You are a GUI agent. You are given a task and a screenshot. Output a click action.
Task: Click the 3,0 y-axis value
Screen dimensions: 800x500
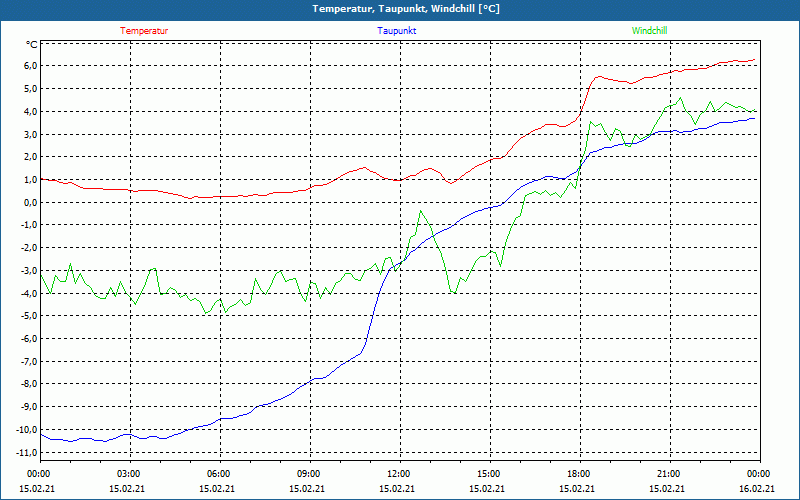(30, 134)
